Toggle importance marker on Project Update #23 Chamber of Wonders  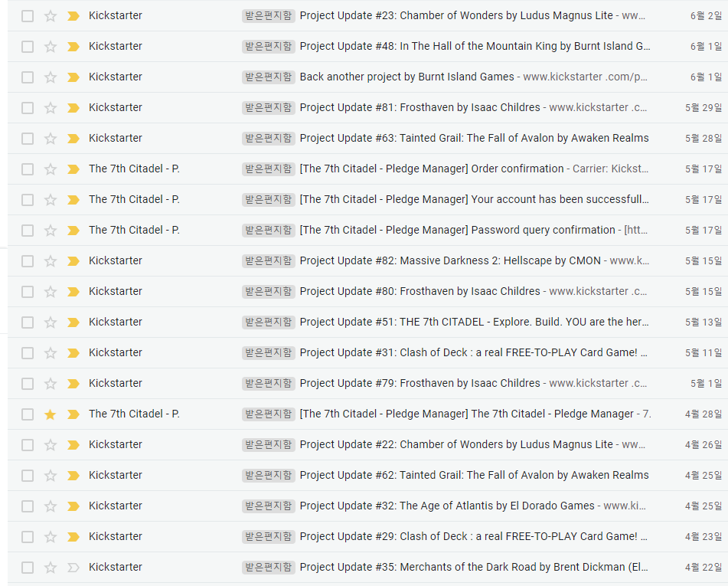point(73,16)
